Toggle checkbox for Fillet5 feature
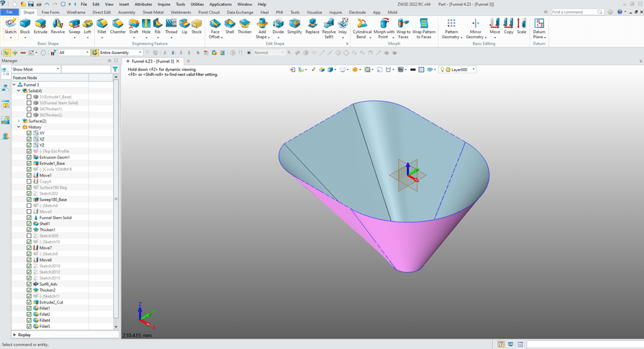The width and height of the screenshot is (644, 349). 29,327
